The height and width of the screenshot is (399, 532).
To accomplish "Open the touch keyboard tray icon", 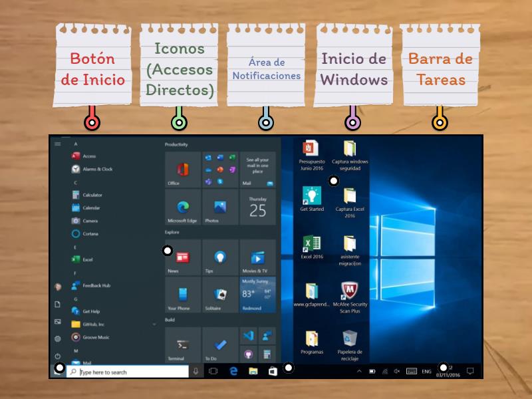I will (x=412, y=371).
